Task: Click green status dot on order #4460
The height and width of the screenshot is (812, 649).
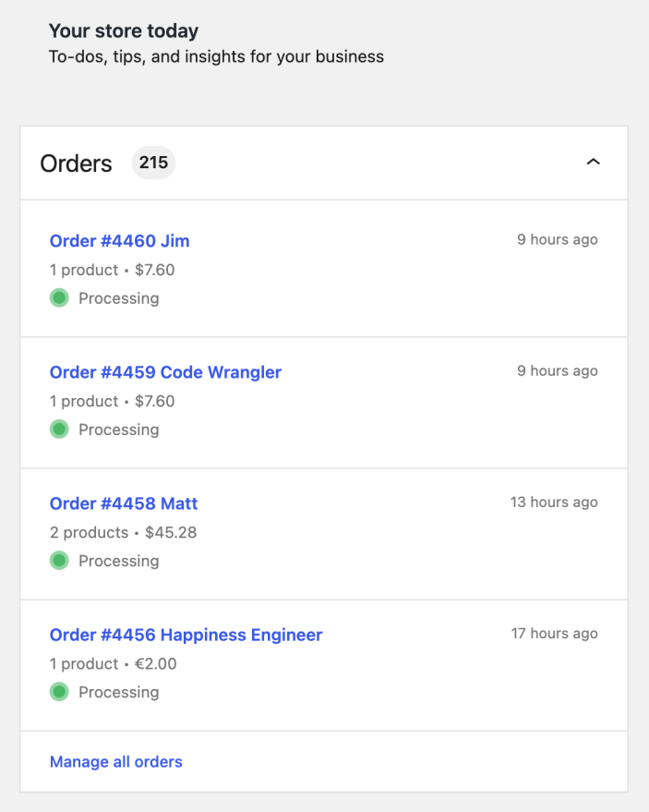Action: (x=59, y=297)
